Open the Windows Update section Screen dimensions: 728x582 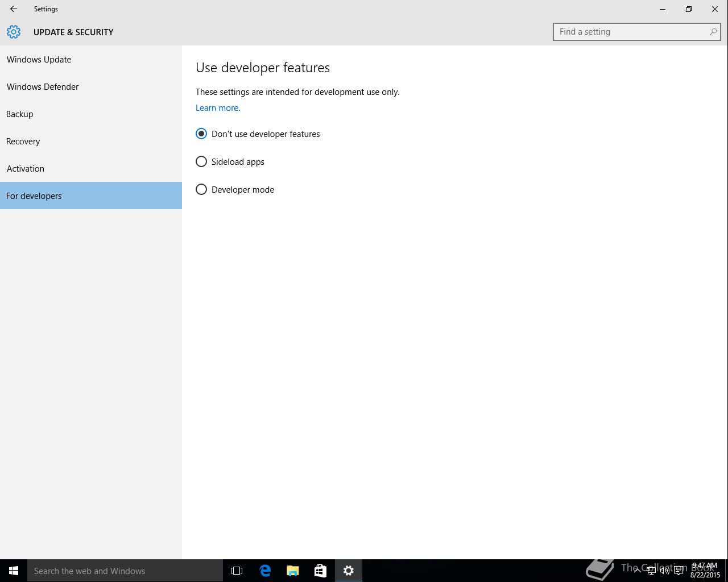point(39,60)
